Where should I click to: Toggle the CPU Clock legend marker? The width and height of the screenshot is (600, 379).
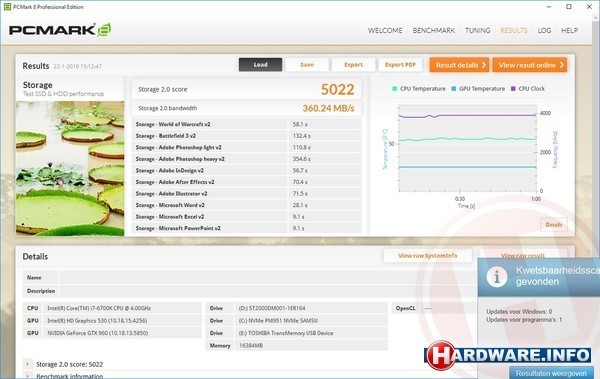click(513, 89)
